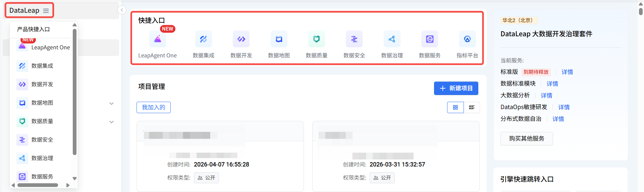The height and width of the screenshot is (192, 644).
Task: Click the 华北2（北京） region tag
Action: pyautogui.click(x=519, y=20)
